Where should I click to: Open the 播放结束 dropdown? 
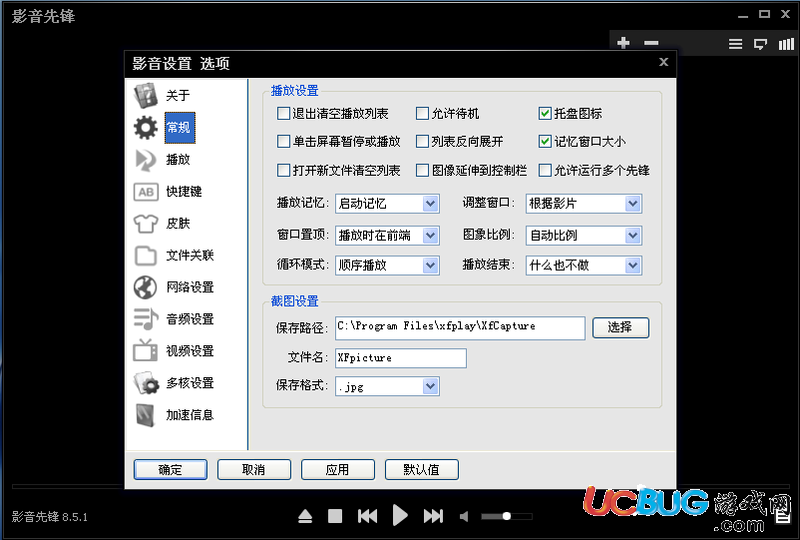point(584,265)
